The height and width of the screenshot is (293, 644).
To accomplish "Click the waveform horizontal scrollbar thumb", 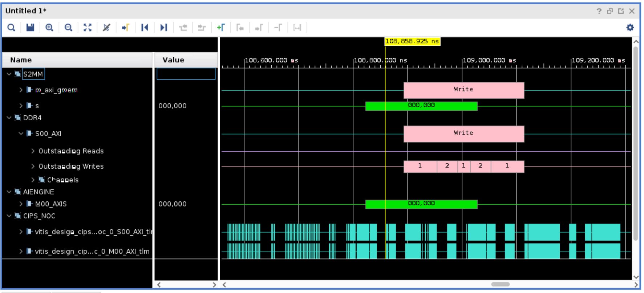I will click(x=500, y=284).
